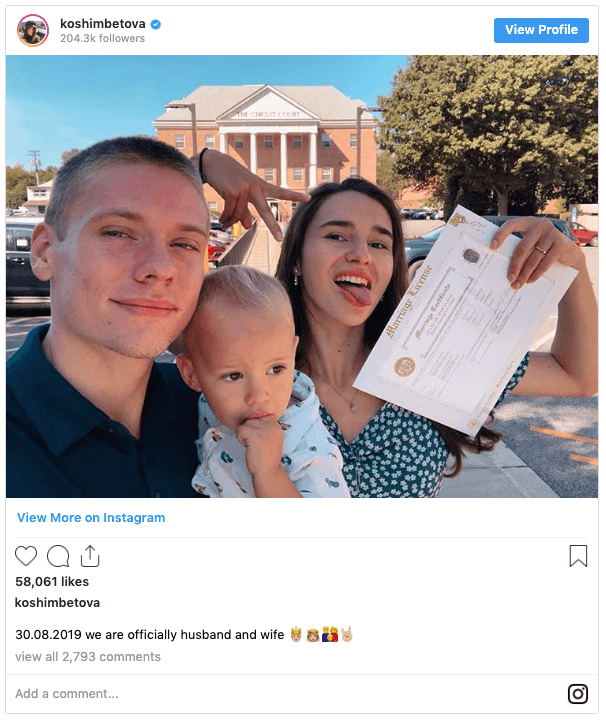Click the View Profile button
The width and height of the screenshot is (606, 722).
(541, 30)
